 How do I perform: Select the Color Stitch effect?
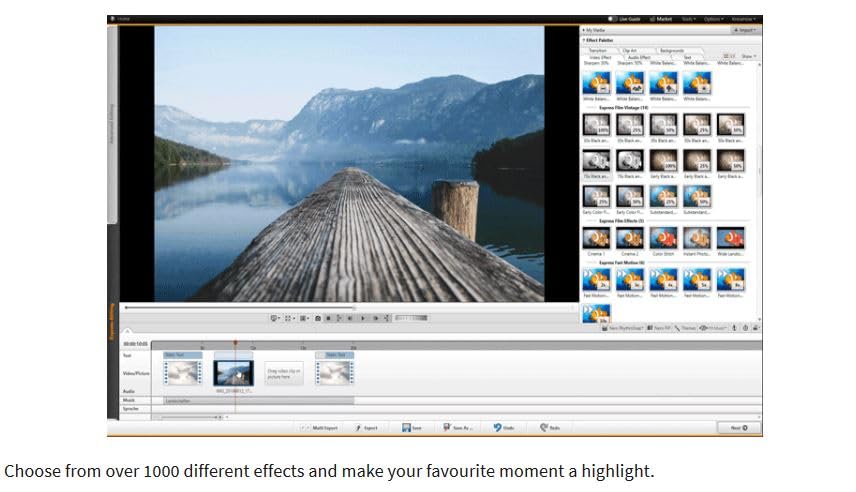[663, 238]
